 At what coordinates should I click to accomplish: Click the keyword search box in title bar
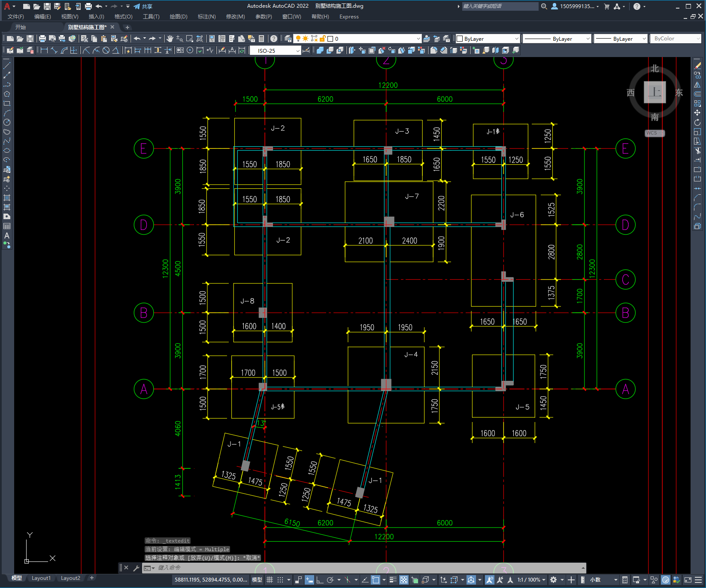click(x=500, y=6)
